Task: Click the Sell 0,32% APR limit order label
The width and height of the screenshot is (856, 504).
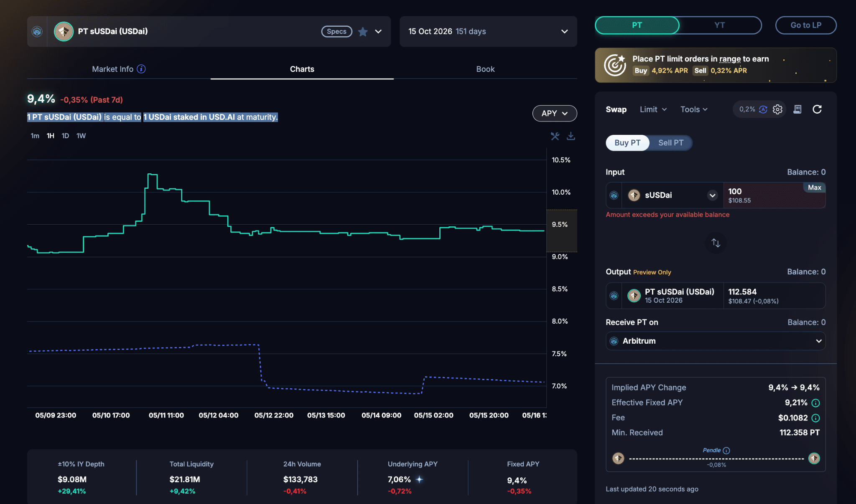Action: tap(720, 71)
